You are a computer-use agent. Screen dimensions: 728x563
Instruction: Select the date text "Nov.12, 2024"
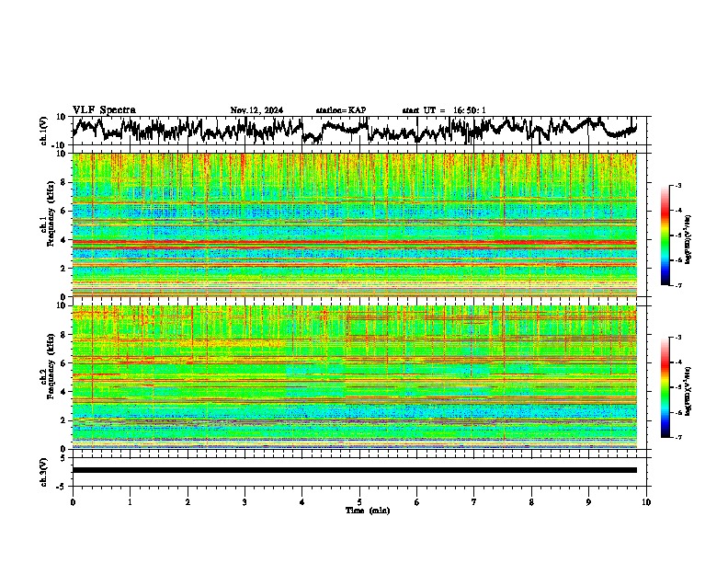256,110
